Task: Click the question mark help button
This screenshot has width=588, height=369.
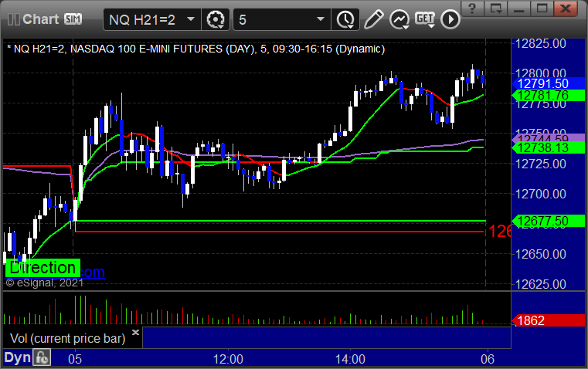Action: [x=472, y=8]
